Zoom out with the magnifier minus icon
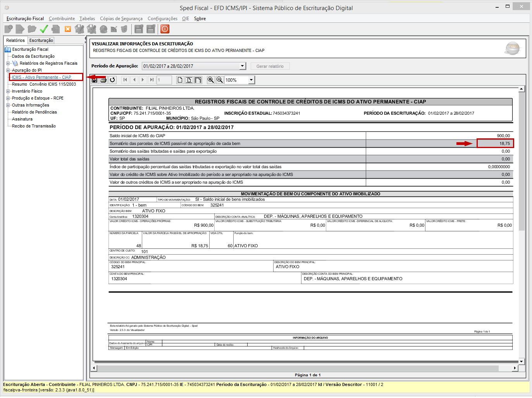This screenshot has height=398, width=532. pos(219,80)
